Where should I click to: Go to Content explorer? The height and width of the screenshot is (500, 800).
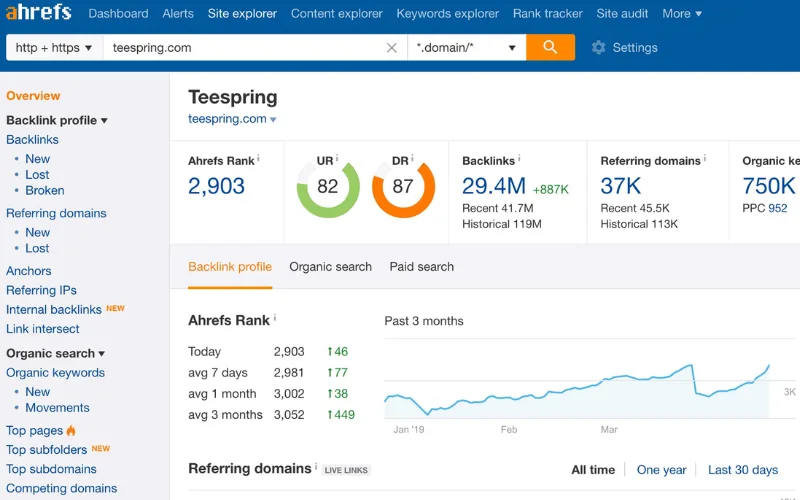click(337, 14)
